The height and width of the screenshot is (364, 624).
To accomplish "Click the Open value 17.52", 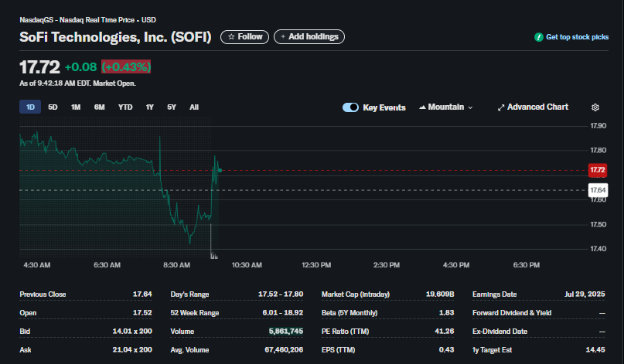I will coord(142,313).
